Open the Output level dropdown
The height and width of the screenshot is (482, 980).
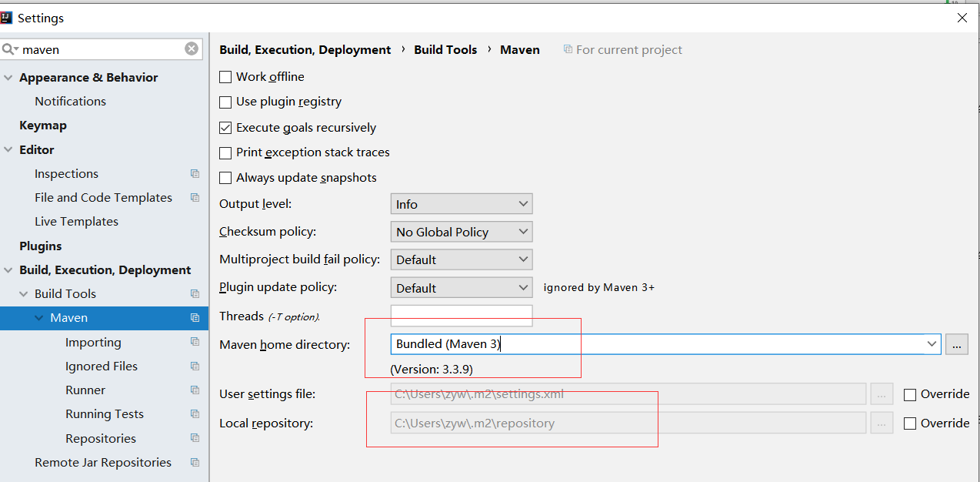point(462,204)
